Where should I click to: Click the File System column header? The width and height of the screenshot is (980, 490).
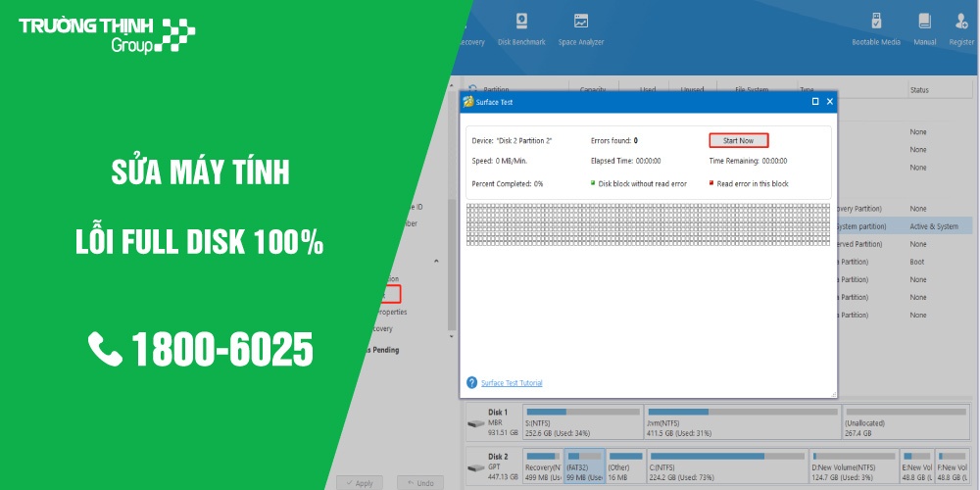(x=752, y=90)
